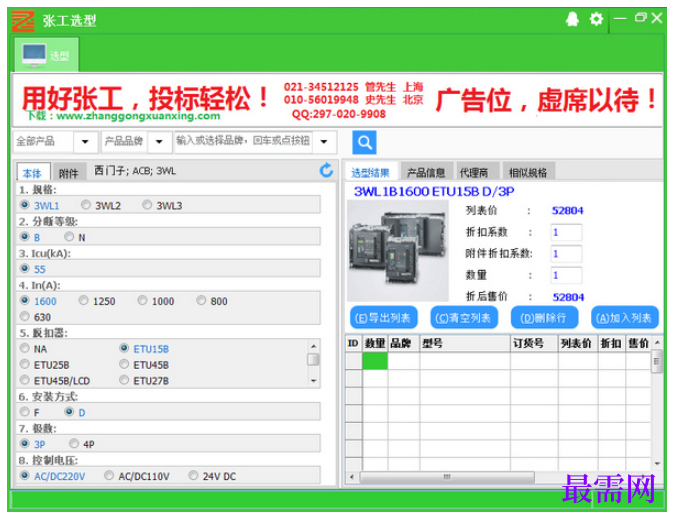Open the 产品信息 tab

point(426,172)
